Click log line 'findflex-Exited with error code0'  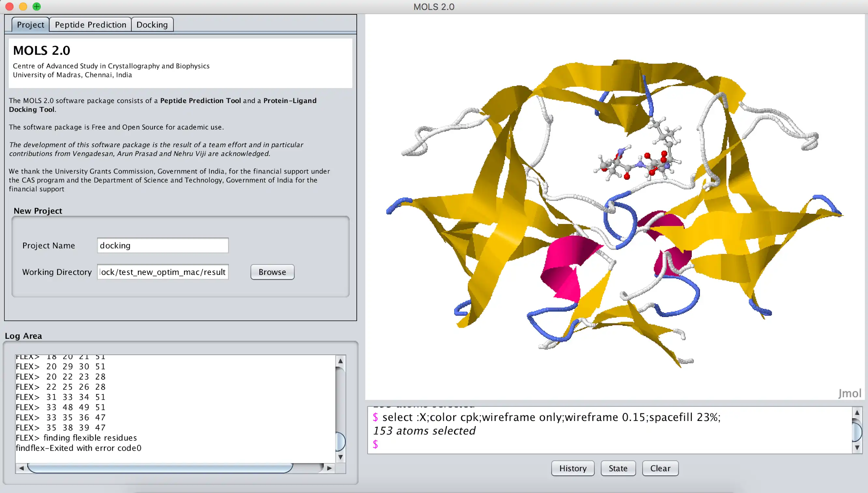(x=79, y=448)
